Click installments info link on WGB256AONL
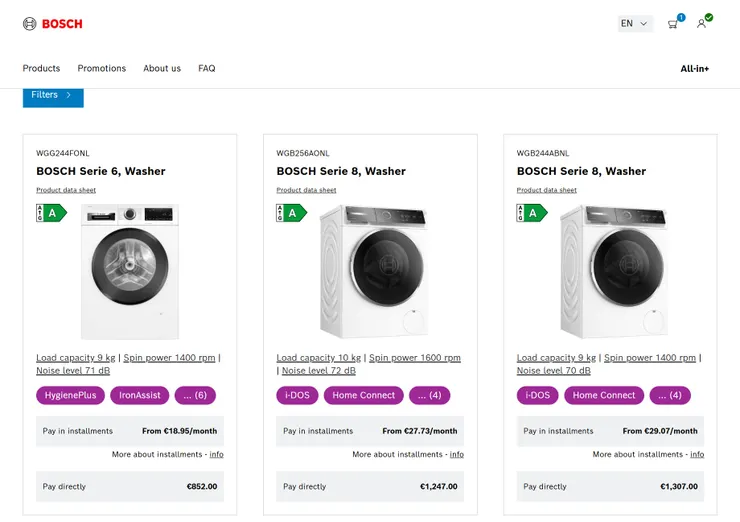The height and width of the screenshot is (522, 740). pos(457,455)
